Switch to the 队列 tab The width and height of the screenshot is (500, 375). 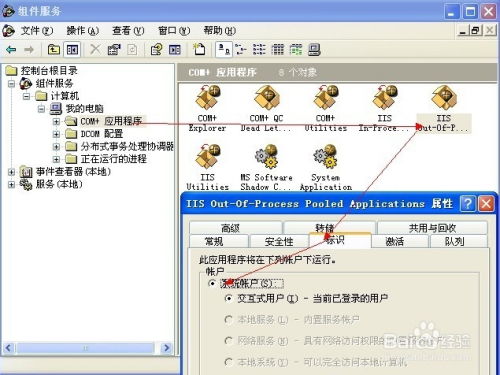point(459,241)
